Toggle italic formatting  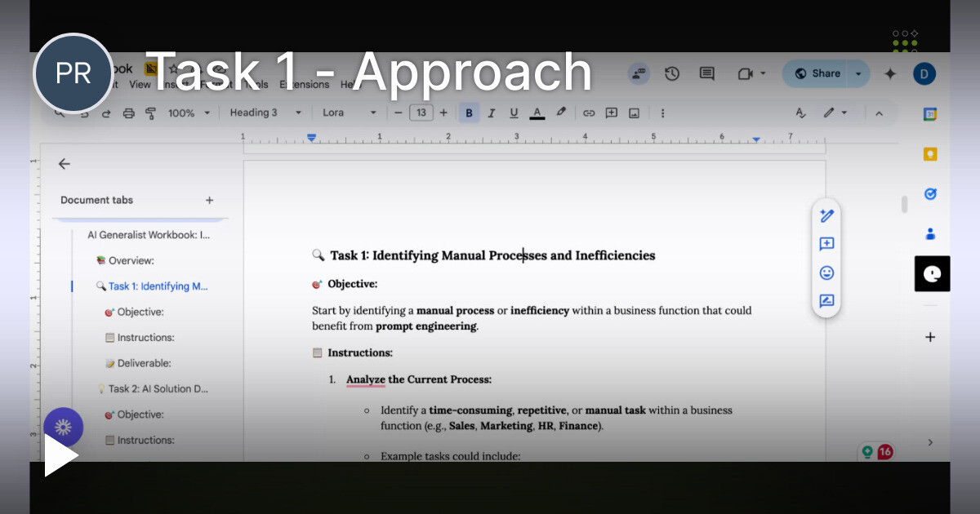491,113
